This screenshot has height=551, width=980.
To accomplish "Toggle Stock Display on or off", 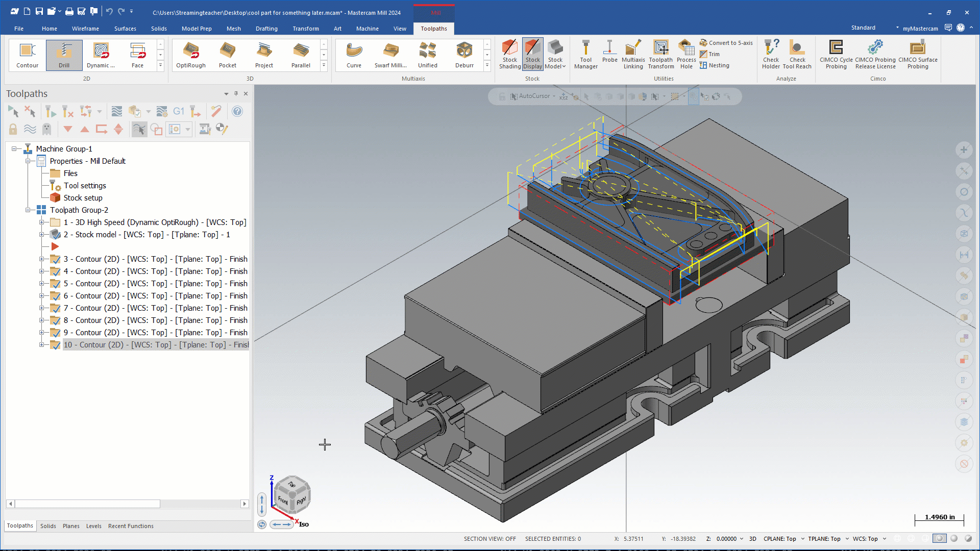I will (532, 54).
